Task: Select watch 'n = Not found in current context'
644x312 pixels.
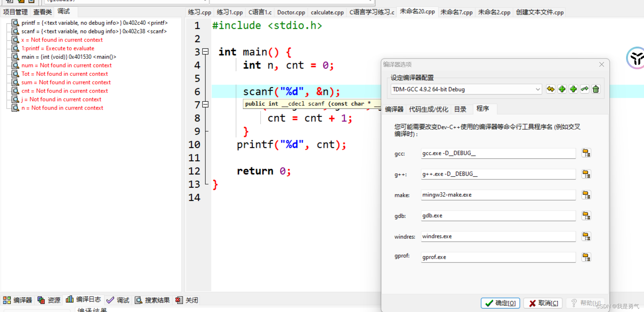Action: 62,108
